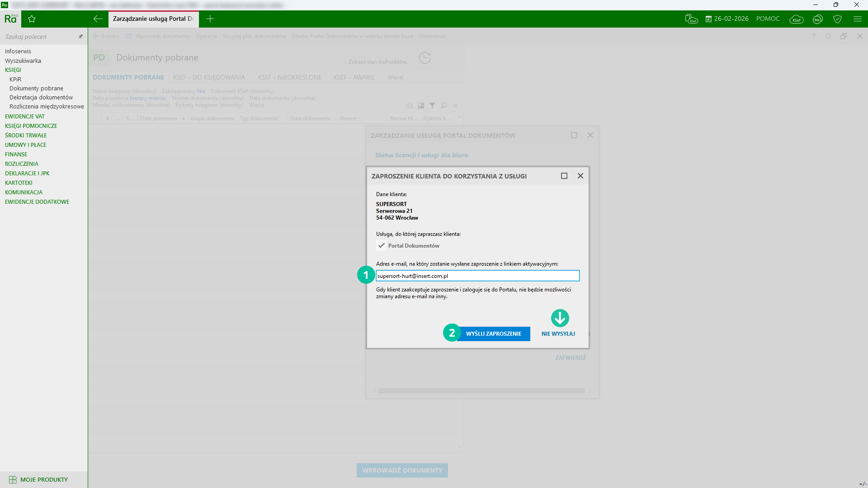Click the InsPunkty coins icon
This screenshot has width=868, height=488.
pos(817,19)
